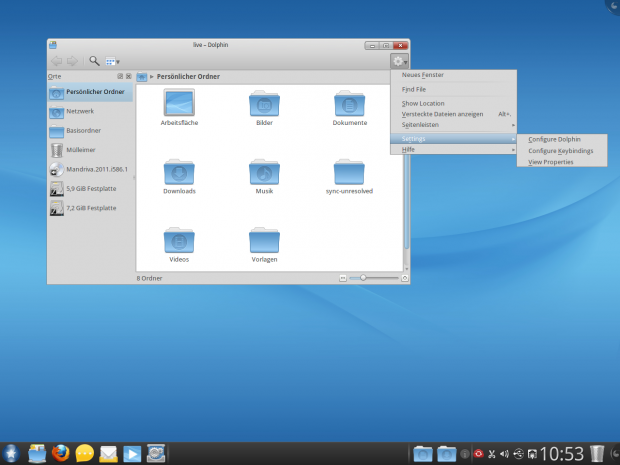620x465 pixels.
Task: Select the Vorlagen folder icon
Action: pyautogui.click(x=264, y=240)
